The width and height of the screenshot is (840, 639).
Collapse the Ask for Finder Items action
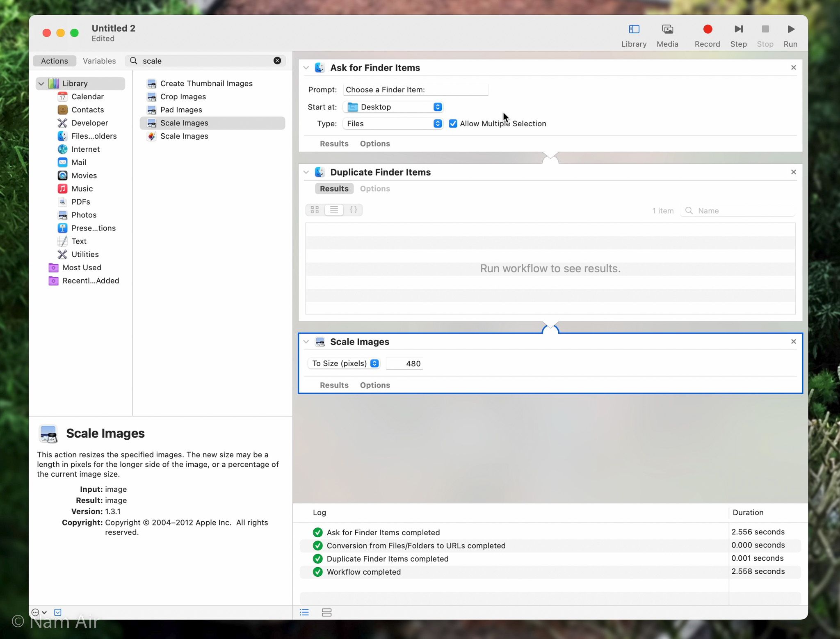(306, 68)
